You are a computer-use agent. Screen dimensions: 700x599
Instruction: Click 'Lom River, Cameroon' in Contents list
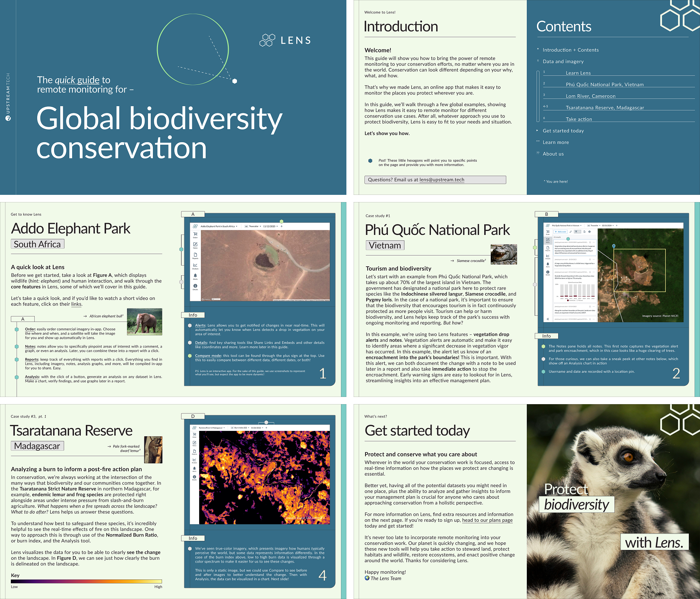click(590, 96)
